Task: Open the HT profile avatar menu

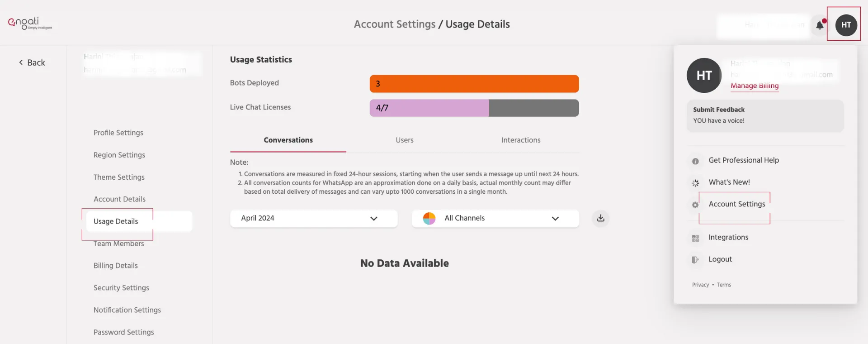Action: point(846,25)
